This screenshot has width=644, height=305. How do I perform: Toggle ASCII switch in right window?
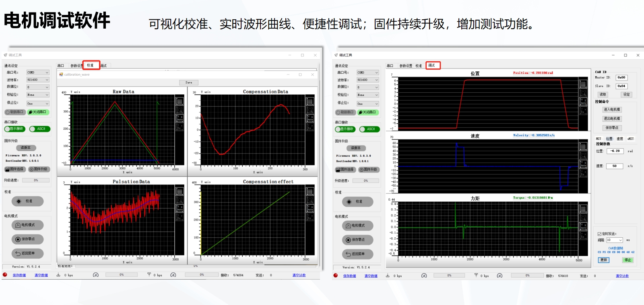click(x=369, y=129)
